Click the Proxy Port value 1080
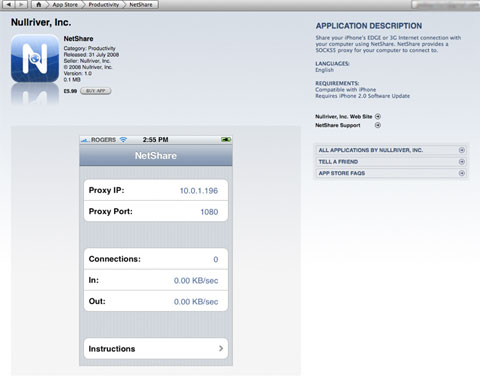480x379 pixels. pyautogui.click(x=209, y=212)
